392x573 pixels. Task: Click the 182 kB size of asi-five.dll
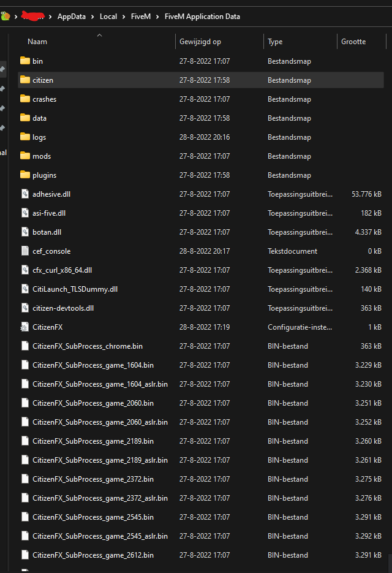click(x=371, y=213)
